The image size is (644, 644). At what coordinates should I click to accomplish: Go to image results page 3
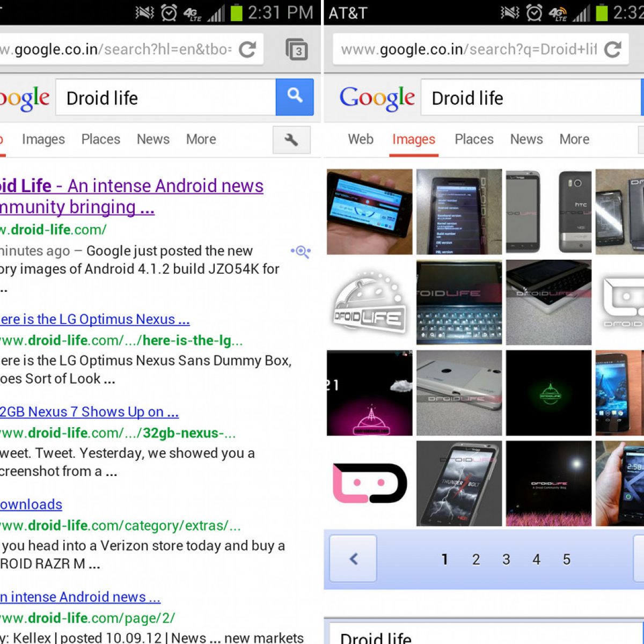click(x=506, y=559)
